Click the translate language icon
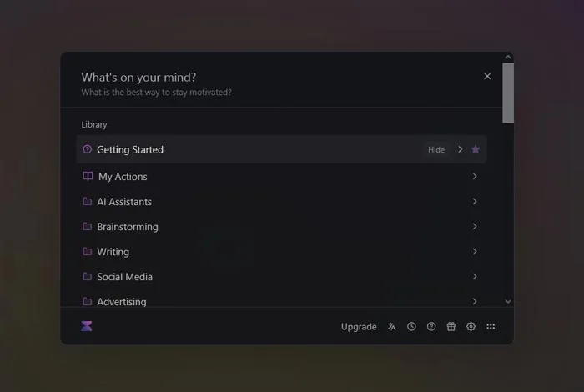 391,327
